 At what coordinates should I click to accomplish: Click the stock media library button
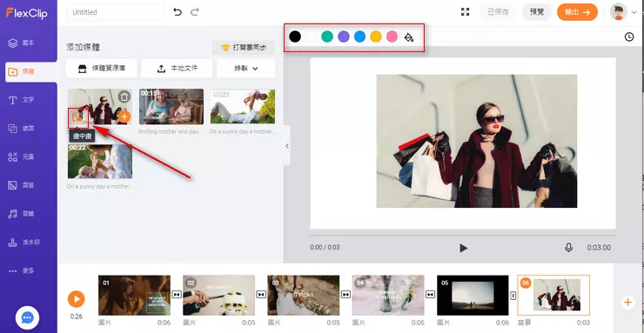coord(101,69)
